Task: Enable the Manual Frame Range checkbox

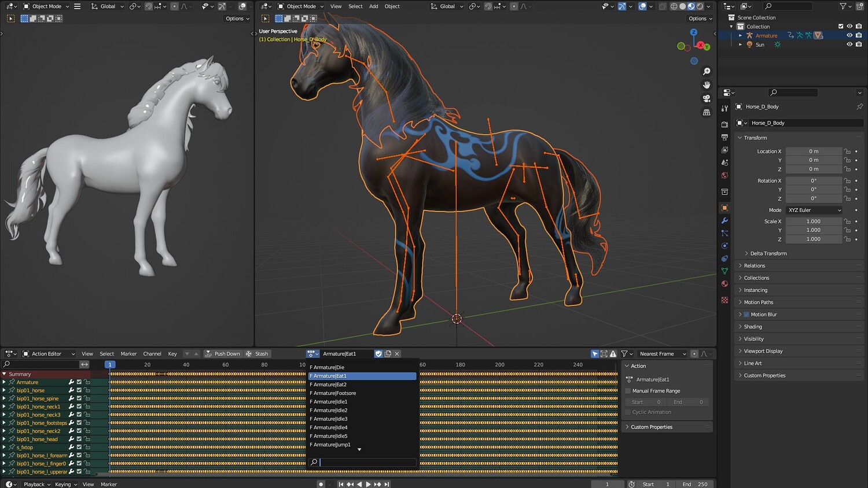Action: (628, 391)
